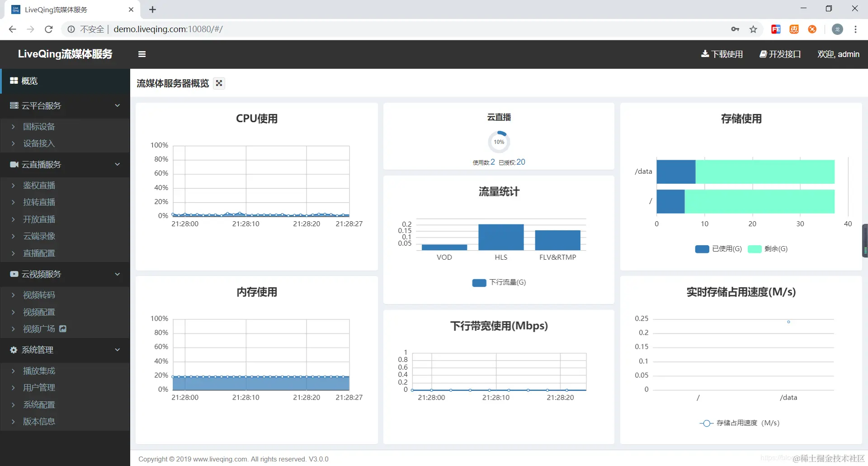Click the 云直播服务 camera icon
Viewport: 868px width, 466px height.
coord(14,164)
